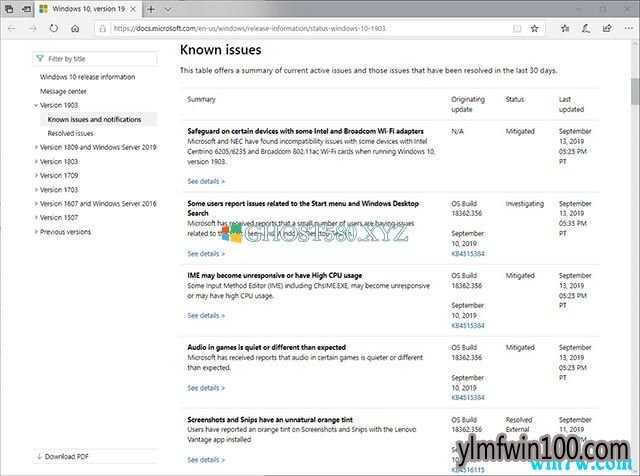Open See details for Start menu search issue
The width and height of the screenshot is (640, 476).
click(206, 254)
